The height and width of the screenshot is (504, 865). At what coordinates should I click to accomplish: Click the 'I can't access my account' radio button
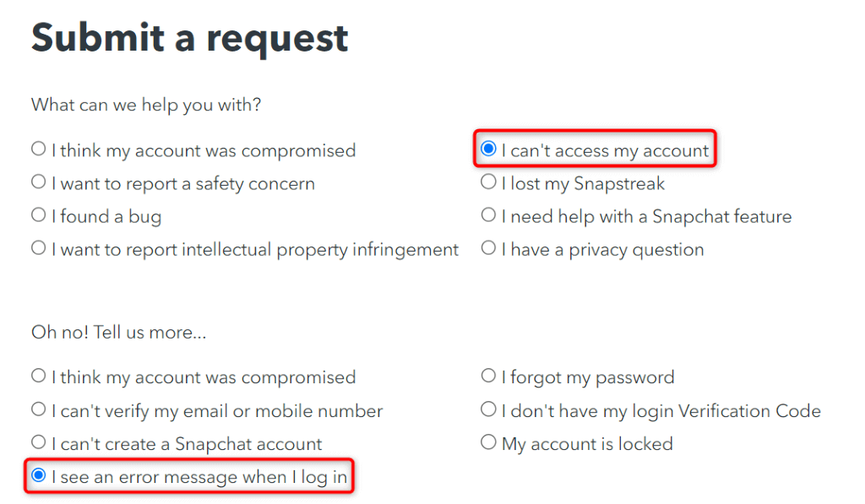click(x=488, y=149)
